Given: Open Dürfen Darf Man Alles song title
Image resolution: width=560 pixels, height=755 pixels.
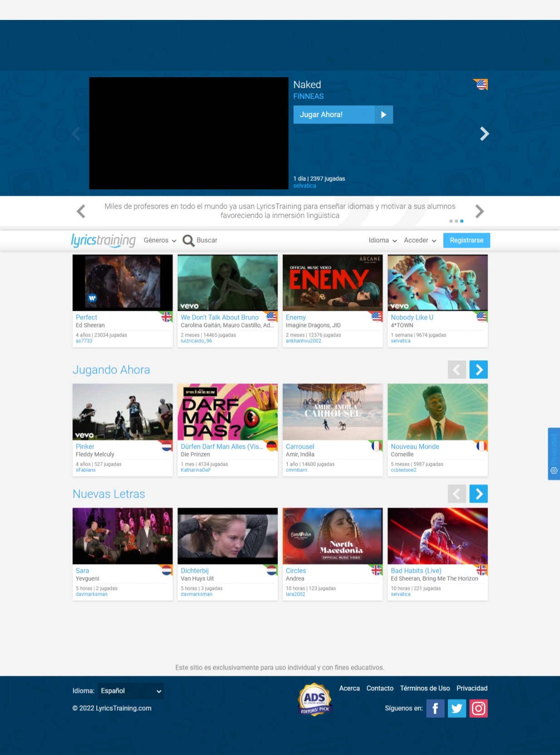Looking at the screenshot, I should [222, 446].
